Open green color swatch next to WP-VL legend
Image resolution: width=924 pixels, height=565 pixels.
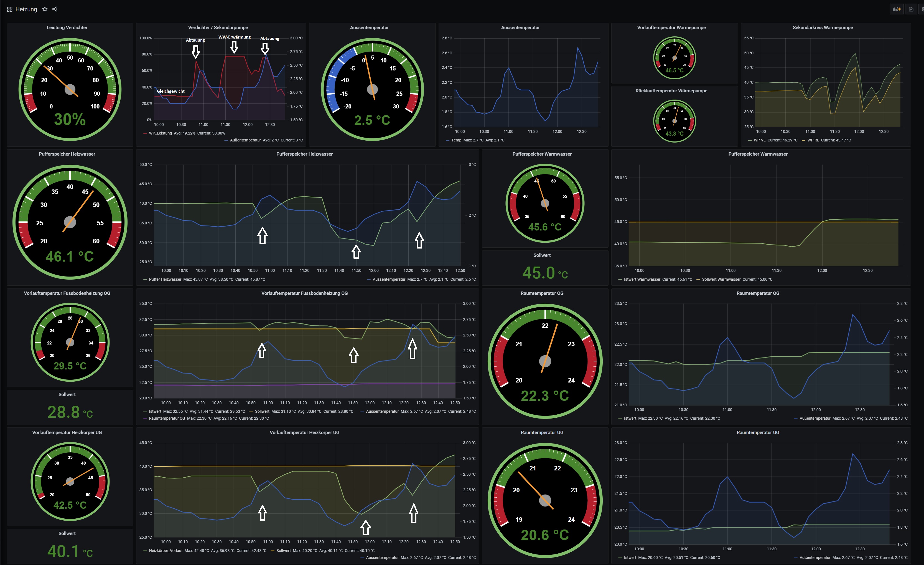click(750, 140)
